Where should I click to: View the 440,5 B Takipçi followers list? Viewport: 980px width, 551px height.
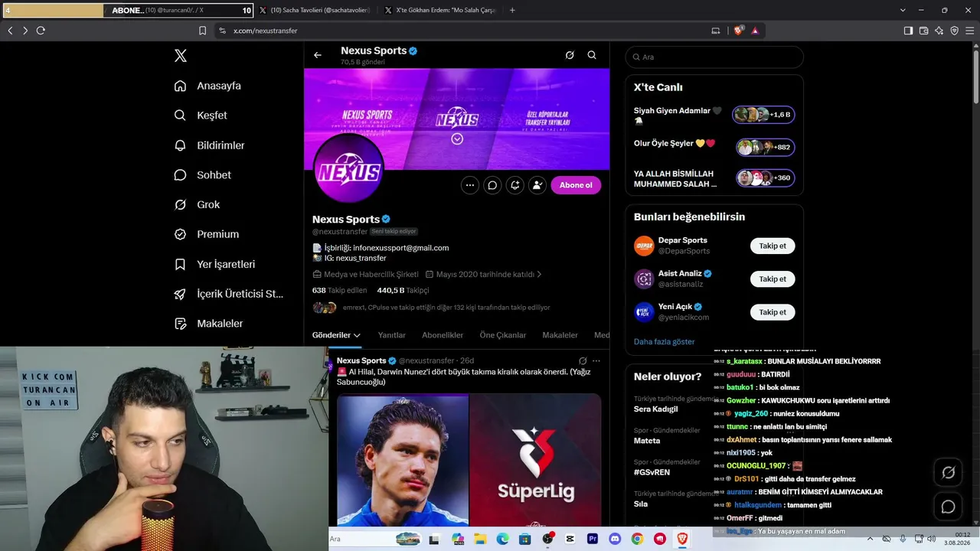click(403, 291)
